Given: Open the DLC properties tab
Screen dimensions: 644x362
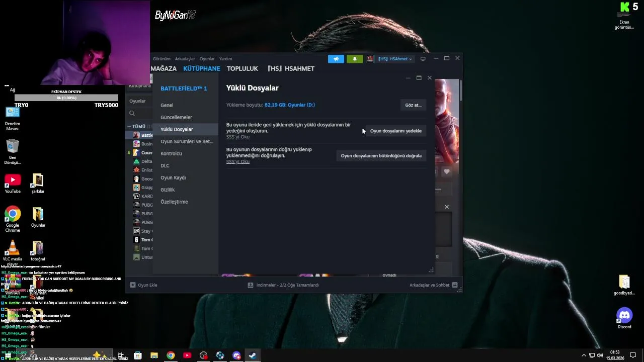Looking at the screenshot, I should pyautogui.click(x=185, y=165).
